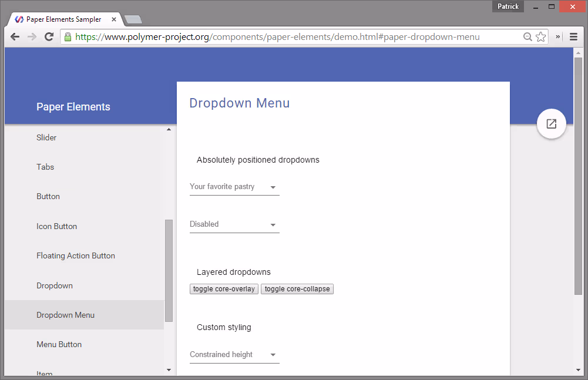Click the page scrollbar down arrow
Viewport: 588px width, 380px height.
578,370
